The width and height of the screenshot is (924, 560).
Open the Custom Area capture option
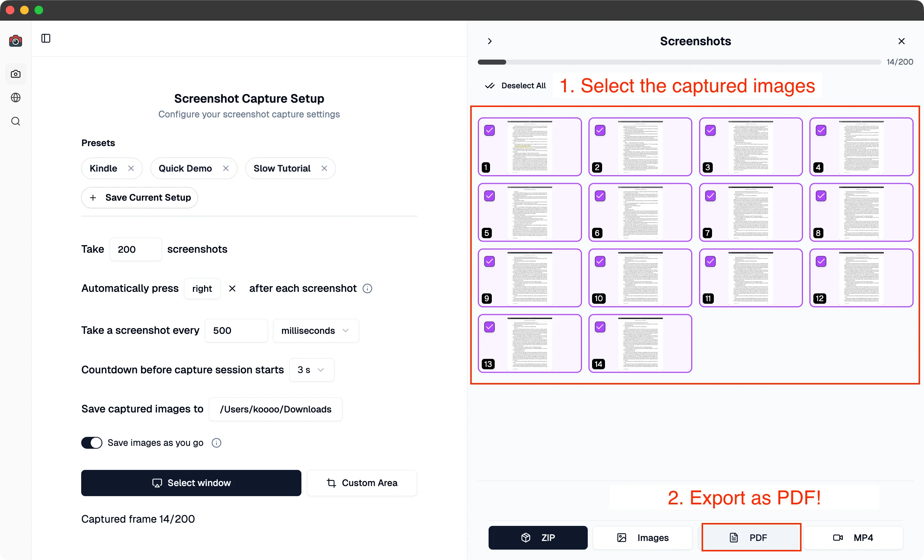click(361, 483)
